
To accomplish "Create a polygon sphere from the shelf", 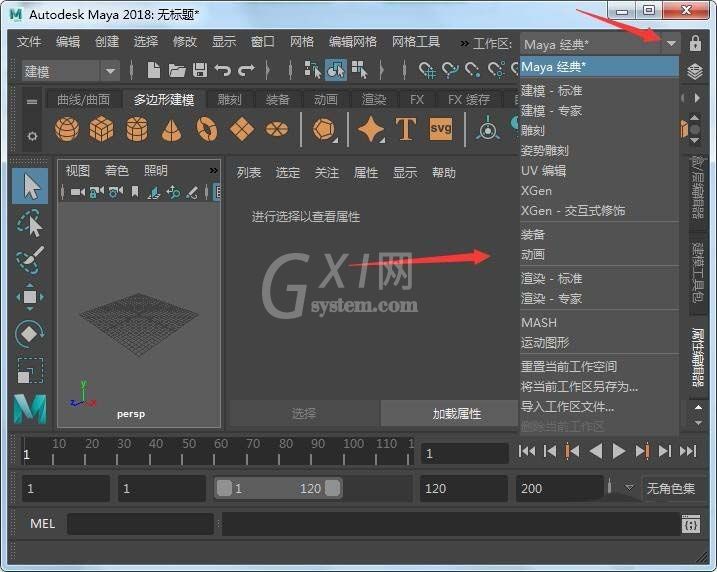I will click(67, 129).
